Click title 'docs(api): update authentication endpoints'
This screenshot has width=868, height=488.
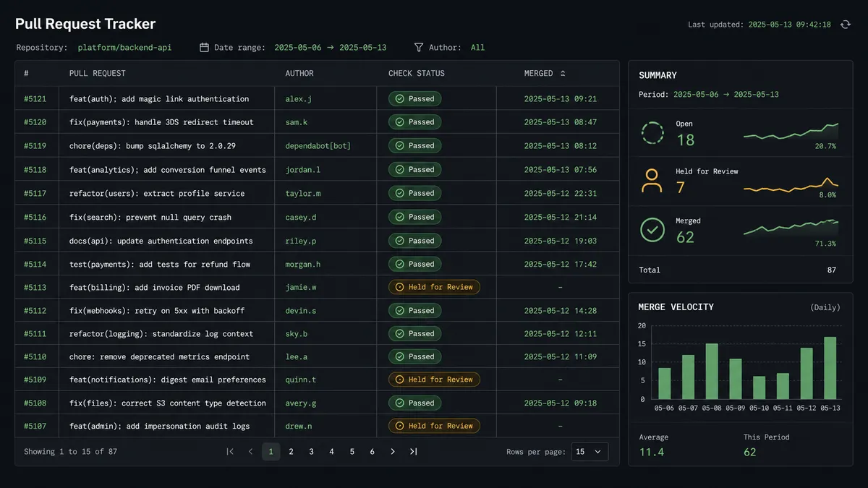[x=161, y=241]
